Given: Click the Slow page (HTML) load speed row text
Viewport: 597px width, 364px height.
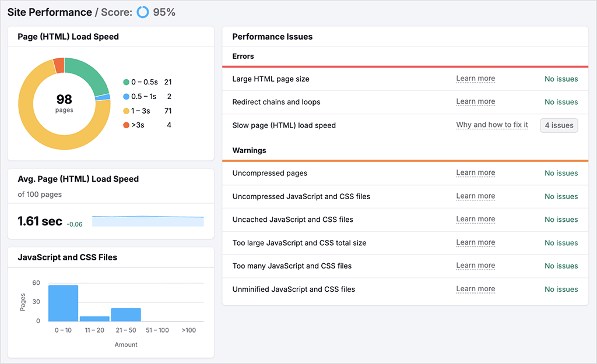Looking at the screenshot, I should [284, 126].
